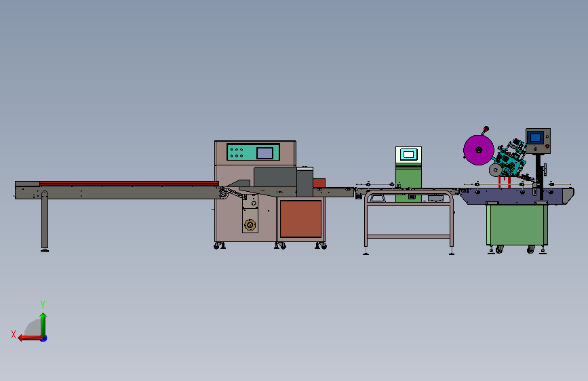Select the small red block beside gray housing
588x381 pixels.
click(319, 183)
